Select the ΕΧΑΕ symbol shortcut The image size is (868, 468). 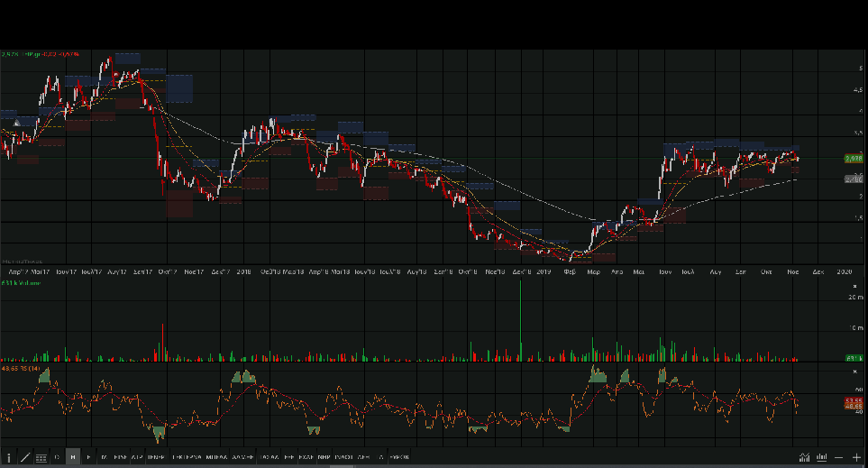(306, 458)
